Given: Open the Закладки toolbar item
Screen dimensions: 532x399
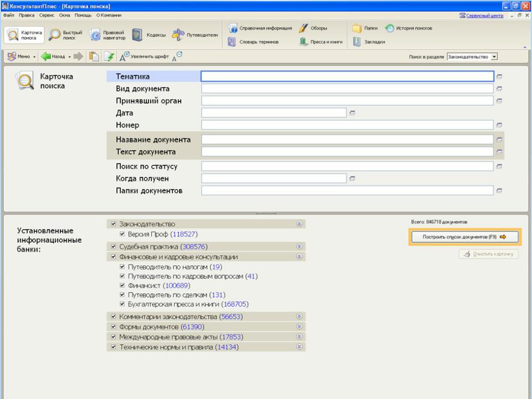Looking at the screenshot, I should point(369,42).
